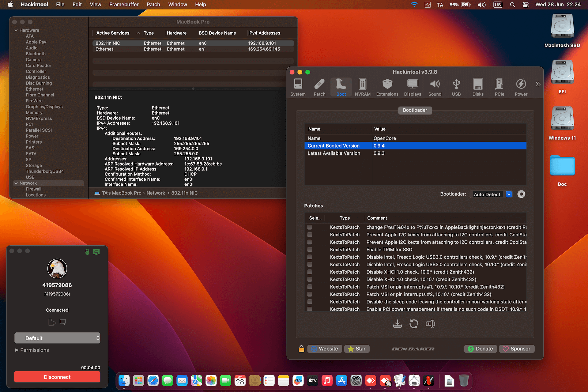
Task: Switch to the Displays section
Action: coord(413,87)
